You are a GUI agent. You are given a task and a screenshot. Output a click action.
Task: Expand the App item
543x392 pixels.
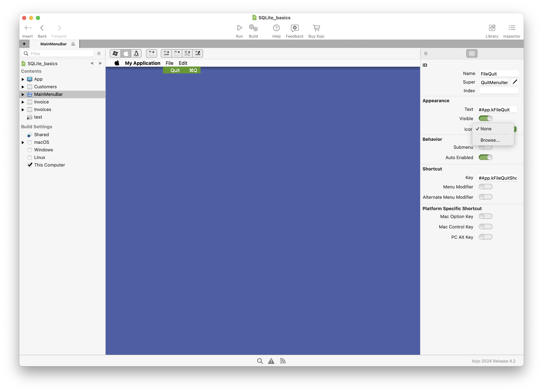pos(23,79)
